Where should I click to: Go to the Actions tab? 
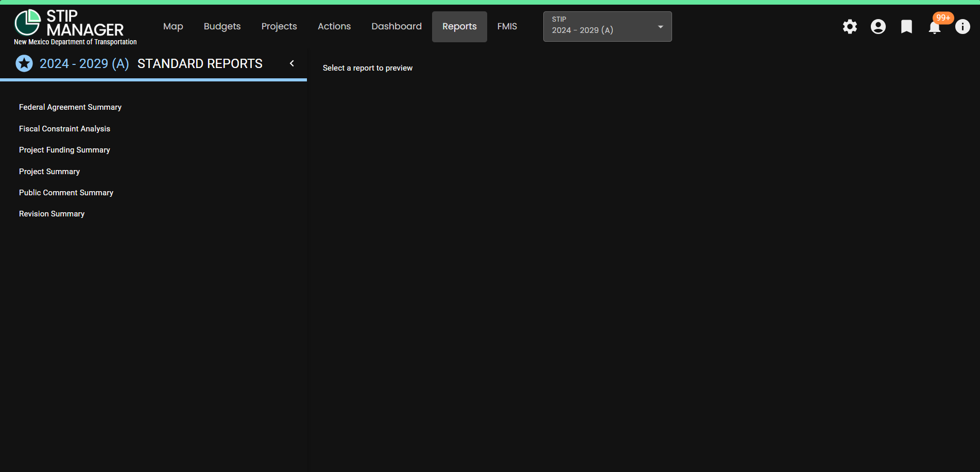(x=334, y=26)
